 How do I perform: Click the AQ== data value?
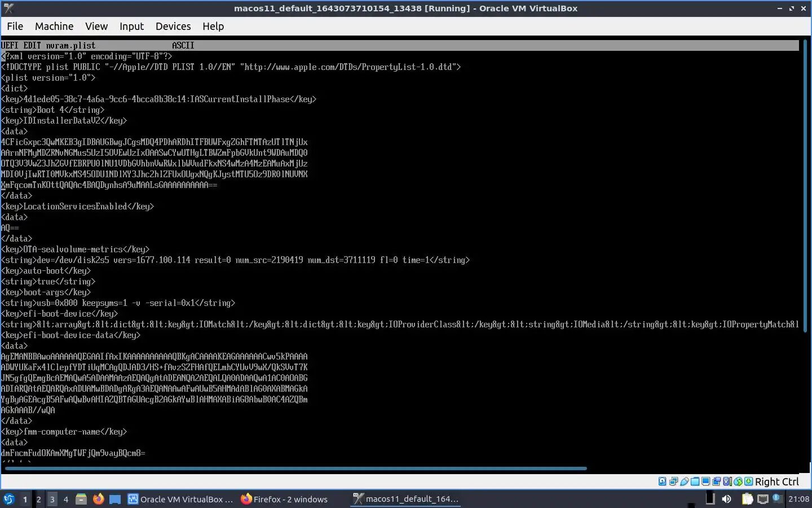tap(10, 227)
